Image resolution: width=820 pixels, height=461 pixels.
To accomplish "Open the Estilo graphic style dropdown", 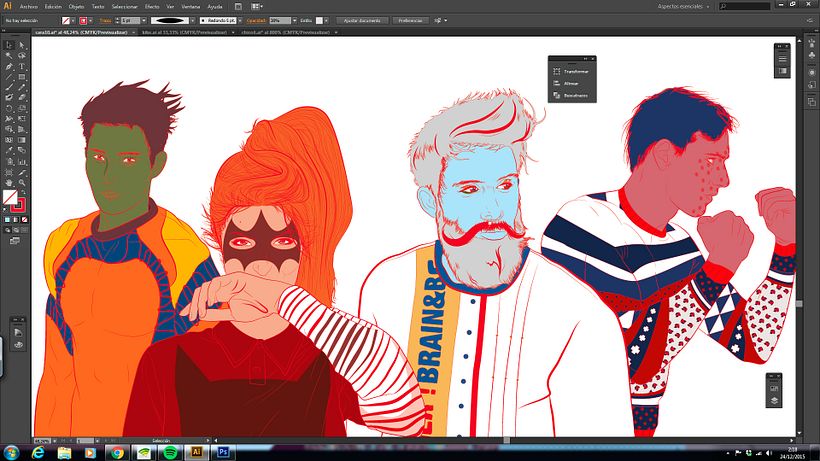I will [x=326, y=20].
